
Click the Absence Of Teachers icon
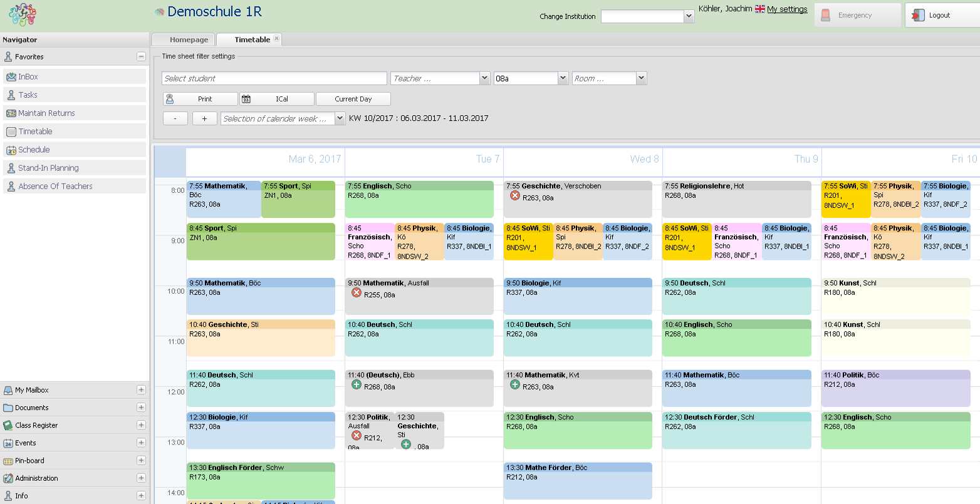point(11,187)
